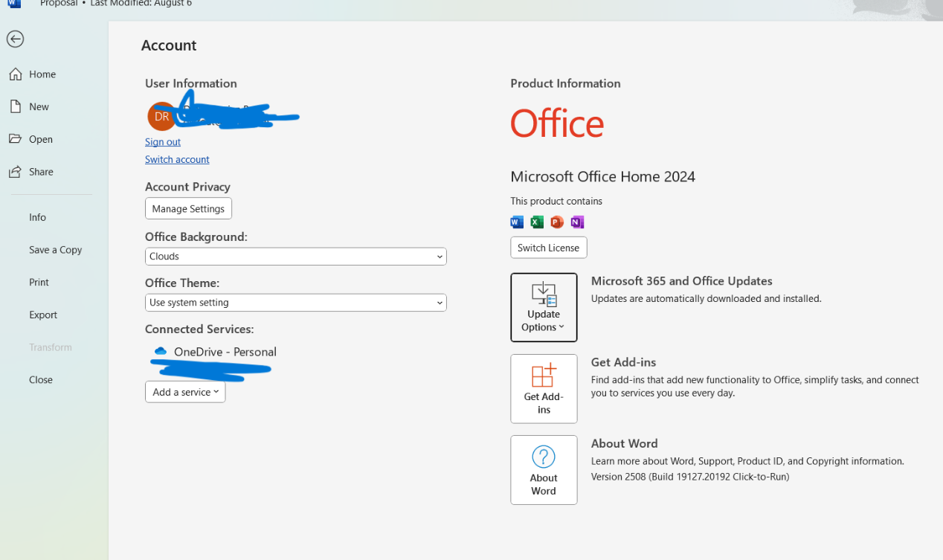Click the Microsoft Office Home 2024 text
Image resolution: width=943 pixels, height=560 pixels.
[602, 177]
